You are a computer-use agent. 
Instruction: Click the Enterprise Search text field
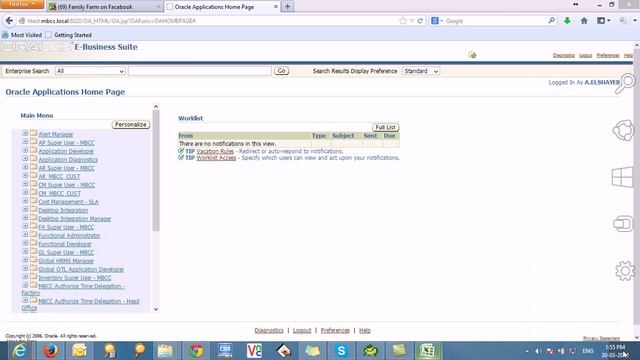coord(200,71)
